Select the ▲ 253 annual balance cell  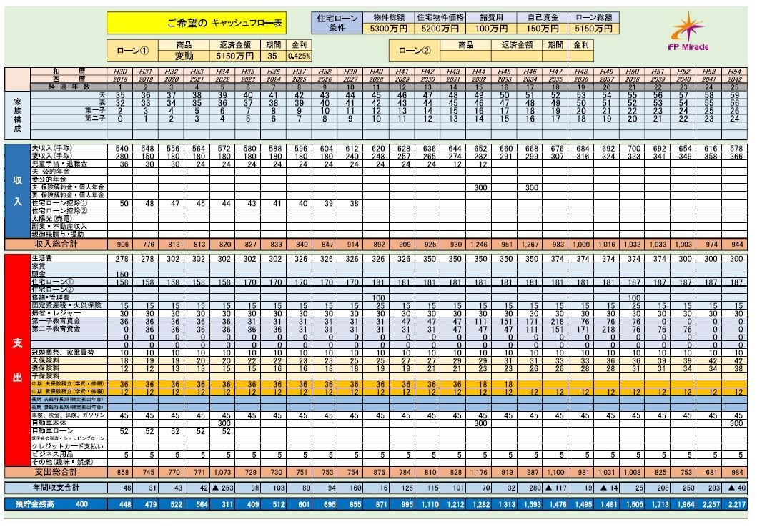[222, 488]
